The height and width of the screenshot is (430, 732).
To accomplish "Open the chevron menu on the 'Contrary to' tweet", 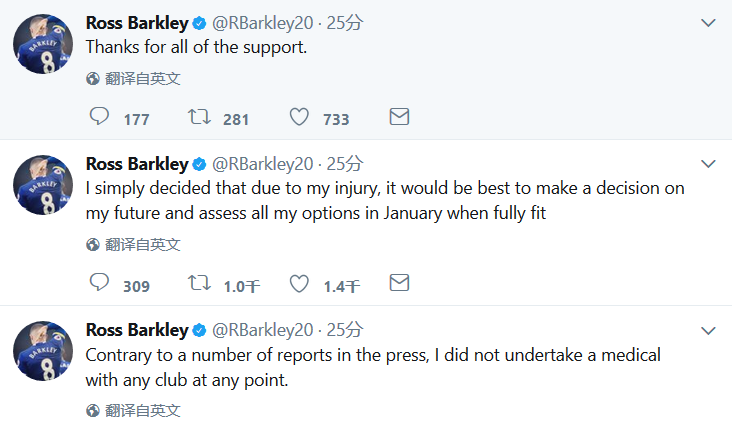I will 708,331.
